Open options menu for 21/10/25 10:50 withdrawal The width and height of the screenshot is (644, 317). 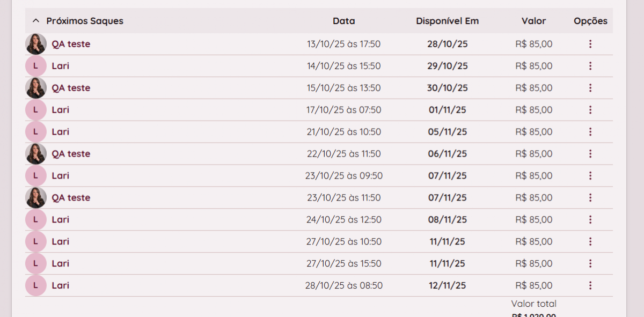pos(590,132)
